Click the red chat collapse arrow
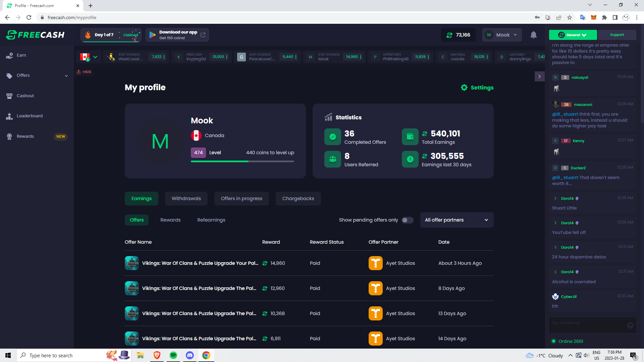Screen dimensions: 644x362 tap(539, 76)
